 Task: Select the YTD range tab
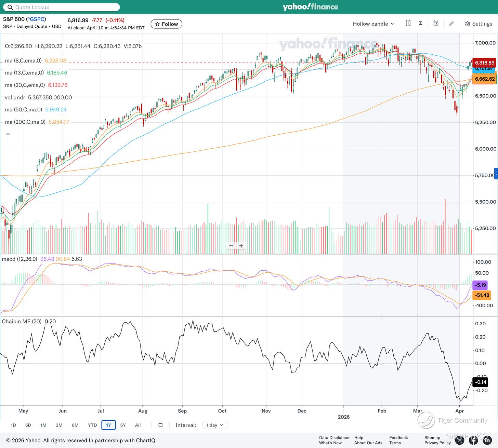click(x=92, y=425)
